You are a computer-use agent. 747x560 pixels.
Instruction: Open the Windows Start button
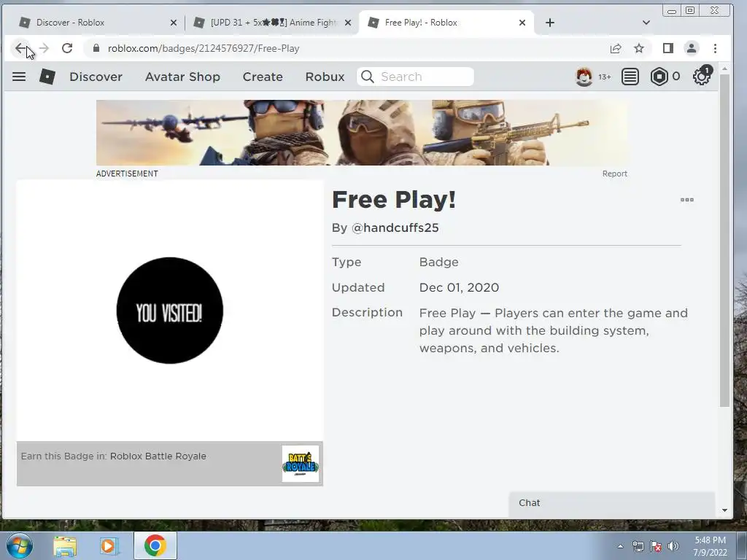coord(20,545)
